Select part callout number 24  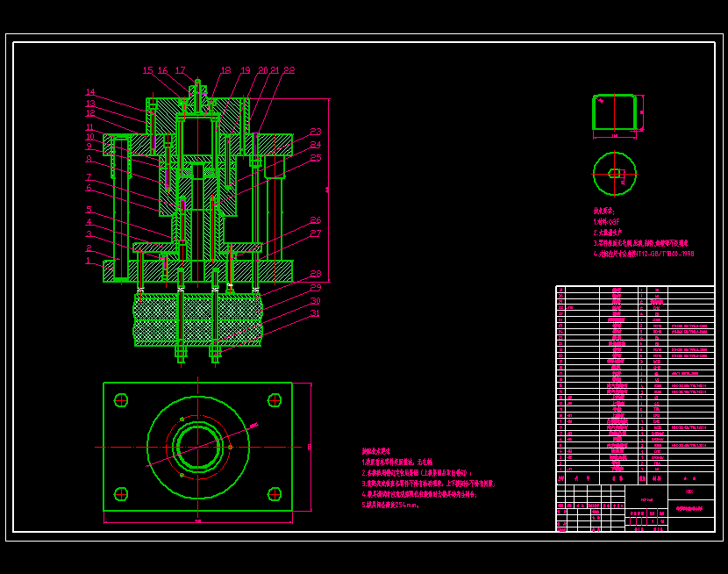pyautogui.click(x=316, y=145)
